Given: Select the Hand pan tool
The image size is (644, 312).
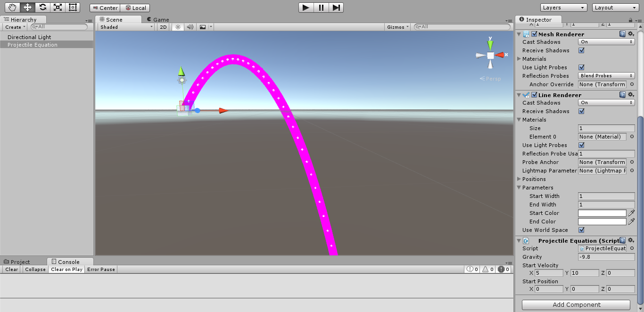Looking at the screenshot, I should click(12, 7).
